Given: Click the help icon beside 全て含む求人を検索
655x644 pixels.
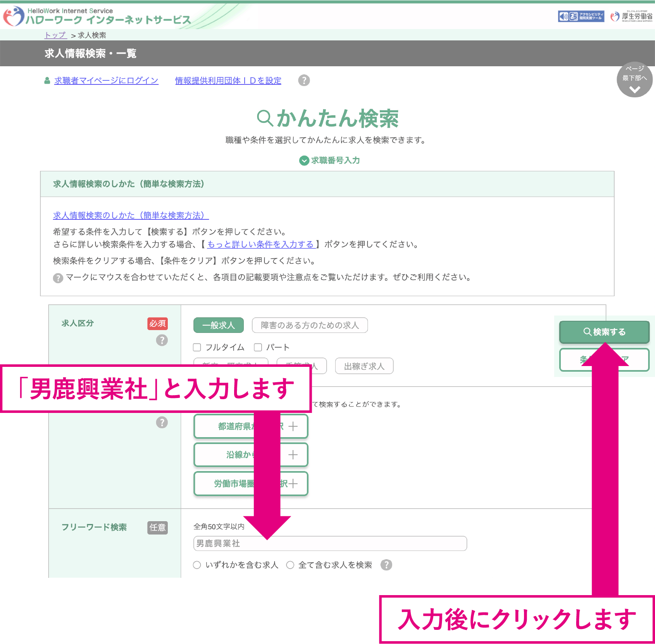Looking at the screenshot, I should pyautogui.click(x=387, y=565).
